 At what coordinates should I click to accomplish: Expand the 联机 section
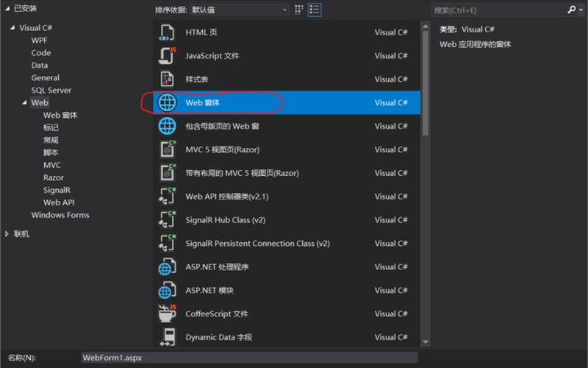[x=7, y=234]
